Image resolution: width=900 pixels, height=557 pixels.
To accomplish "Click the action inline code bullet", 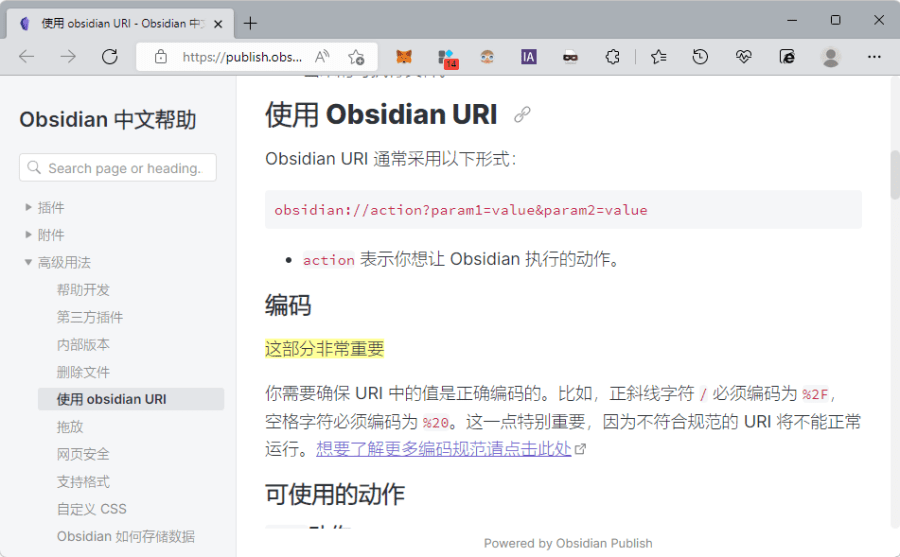I will [x=329, y=260].
